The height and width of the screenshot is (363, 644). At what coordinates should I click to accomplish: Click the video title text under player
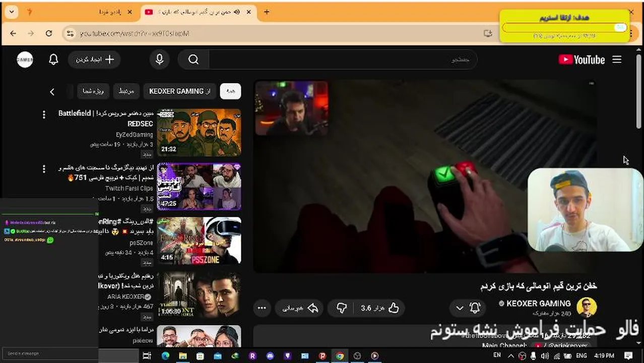(539, 286)
